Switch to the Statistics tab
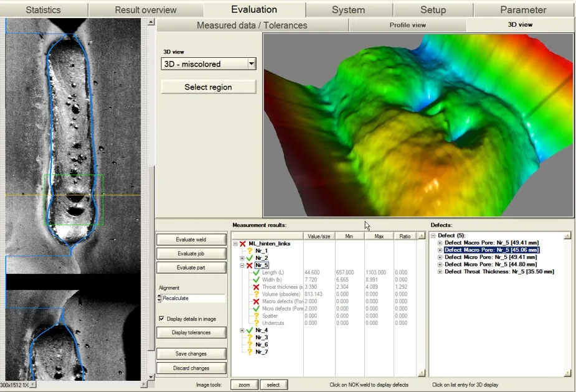576x392 pixels. click(44, 10)
